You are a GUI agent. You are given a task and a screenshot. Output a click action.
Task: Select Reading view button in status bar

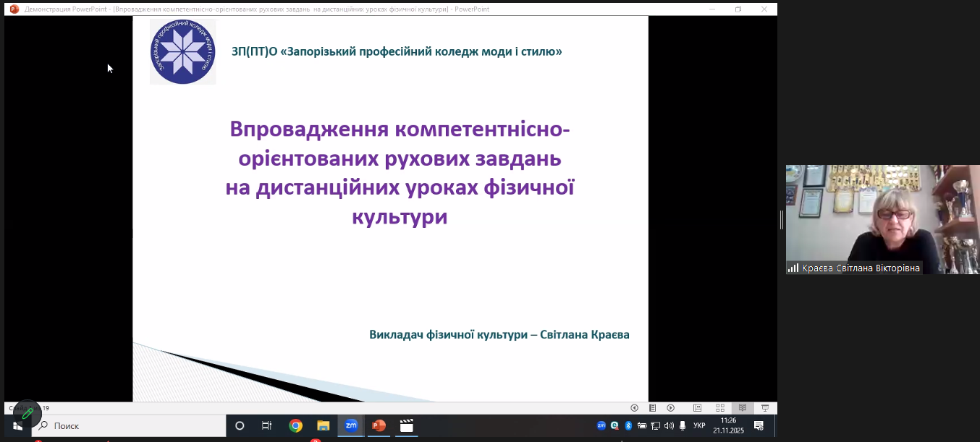tap(743, 408)
